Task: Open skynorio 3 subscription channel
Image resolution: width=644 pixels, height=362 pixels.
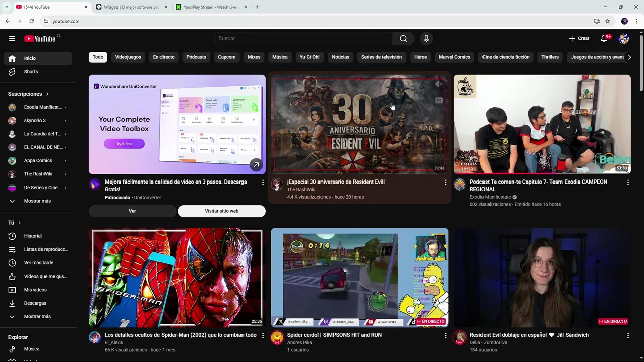Action: [x=38, y=121]
